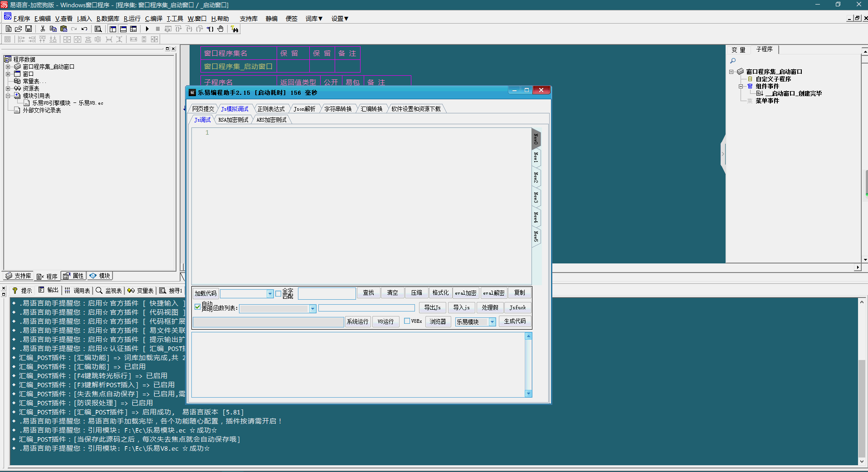The width and height of the screenshot is (868, 472).
Task: Open the C.编译 menu
Action: click(154, 19)
